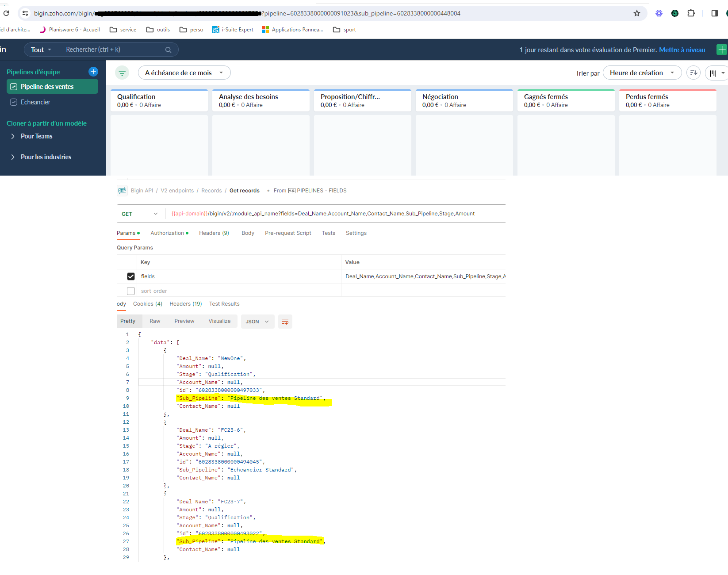Toggle sort order direction icon

(694, 73)
